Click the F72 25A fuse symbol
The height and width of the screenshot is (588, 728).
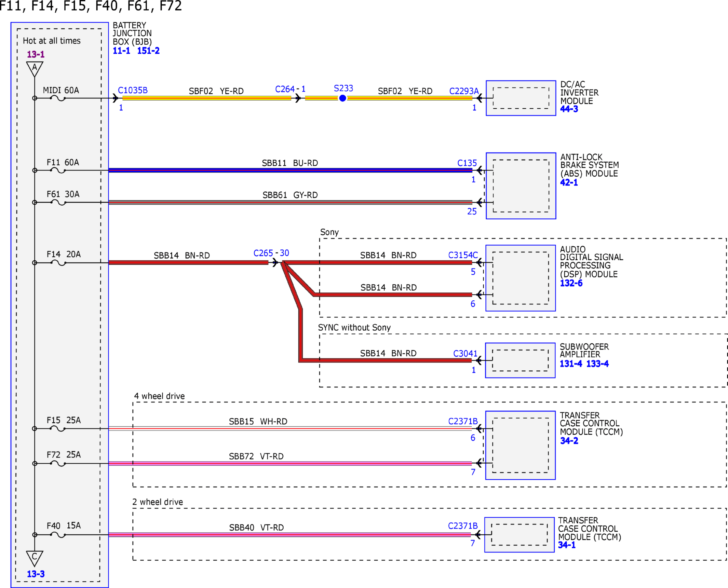point(58,464)
